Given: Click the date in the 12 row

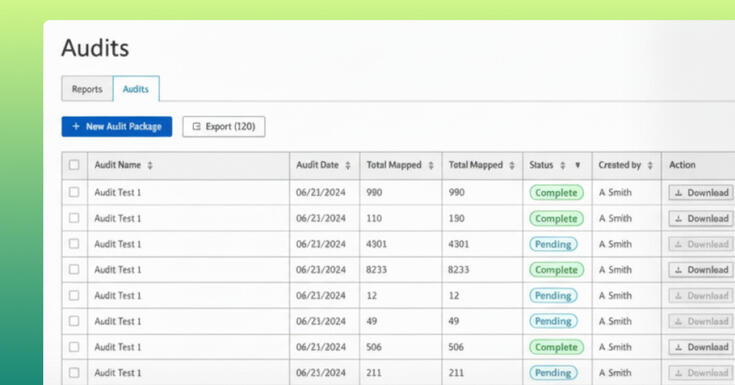Looking at the screenshot, I should point(321,296).
